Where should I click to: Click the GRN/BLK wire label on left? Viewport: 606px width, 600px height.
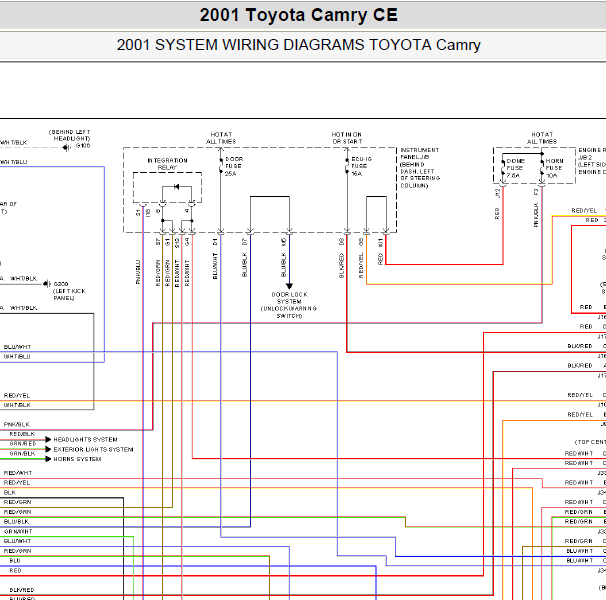(x=22, y=453)
